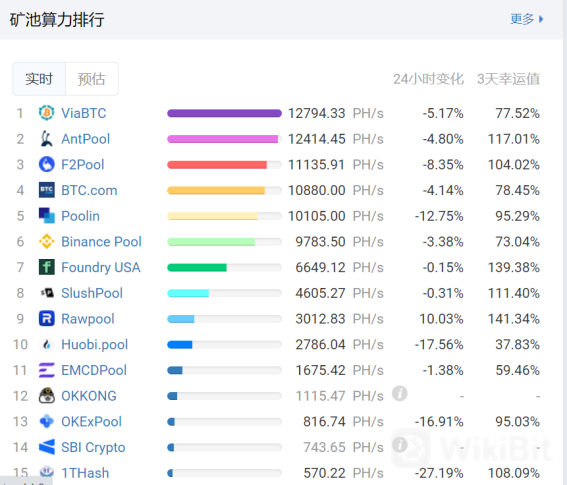Click the BTC.com logo icon
Screen dimensions: 567x485
[x=47, y=190]
